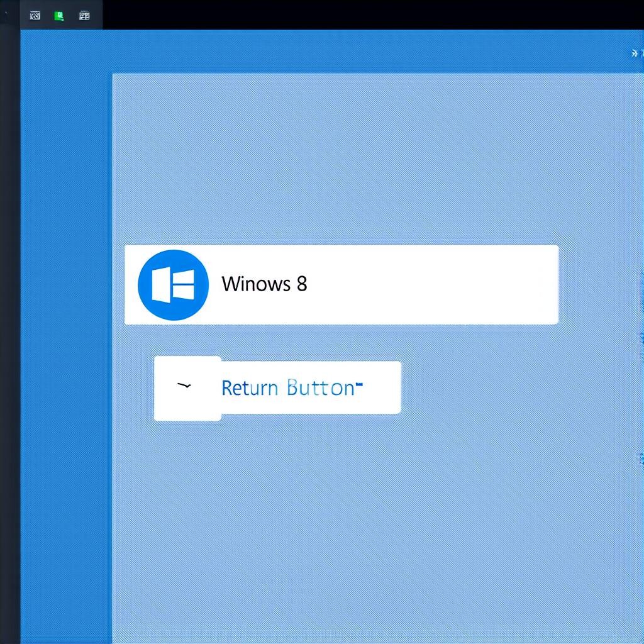Click the Return Button link

[x=290, y=388]
